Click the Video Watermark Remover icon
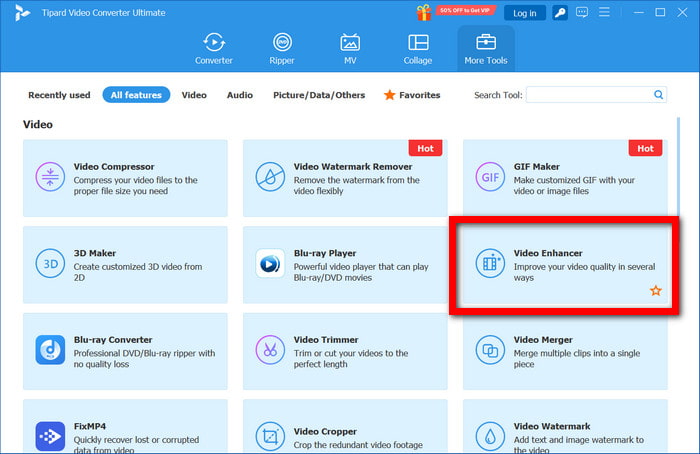The height and width of the screenshot is (454, 700). click(270, 177)
